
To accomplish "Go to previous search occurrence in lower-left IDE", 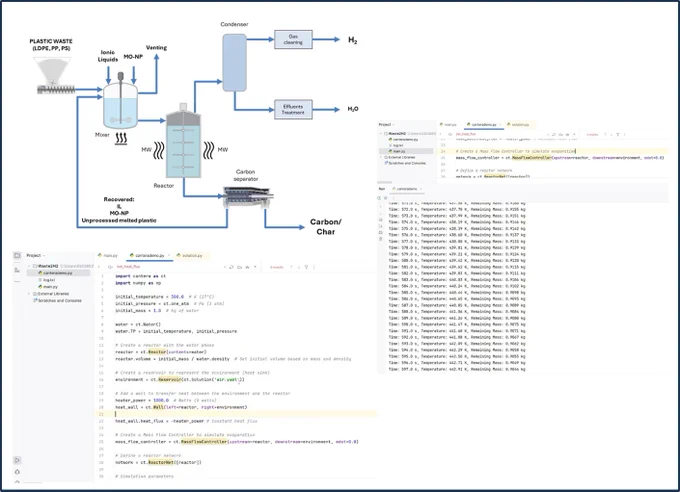I will pos(291,267).
